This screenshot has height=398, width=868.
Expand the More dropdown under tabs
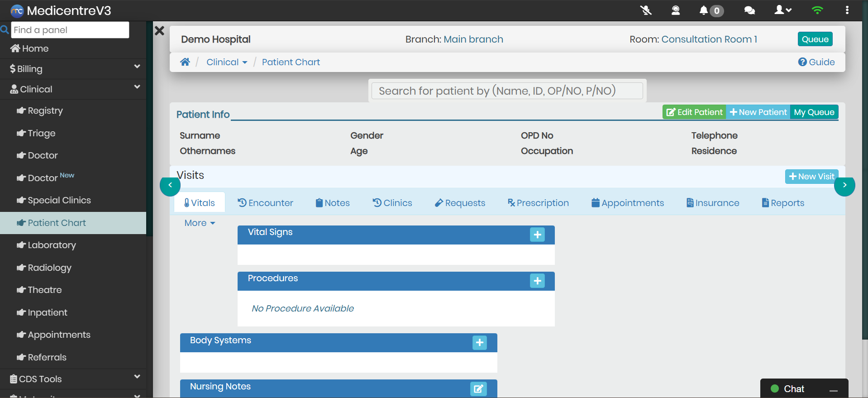pyautogui.click(x=200, y=223)
